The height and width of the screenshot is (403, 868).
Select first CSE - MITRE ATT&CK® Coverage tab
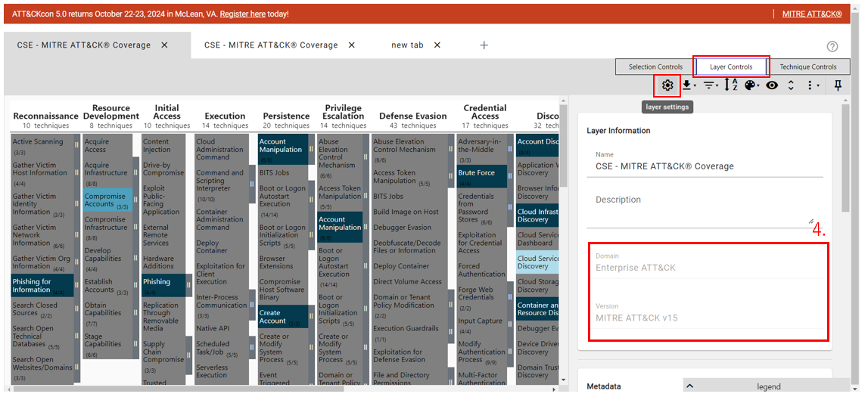tap(83, 45)
